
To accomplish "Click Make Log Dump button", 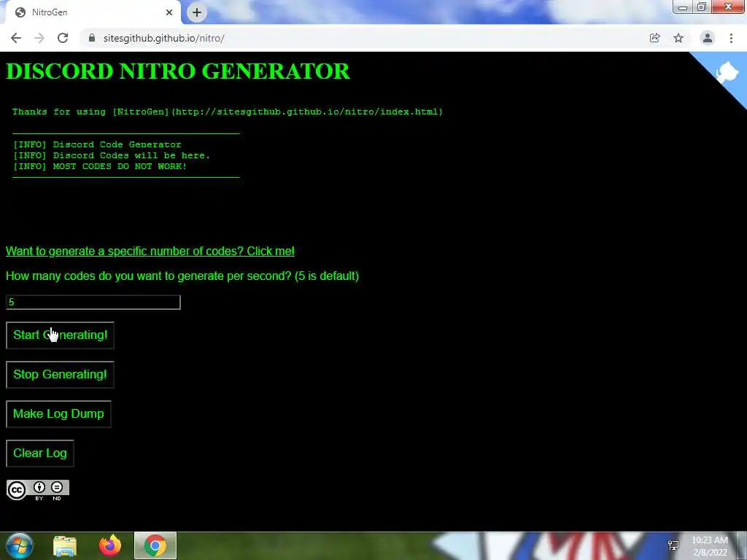I will (x=58, y=414).
